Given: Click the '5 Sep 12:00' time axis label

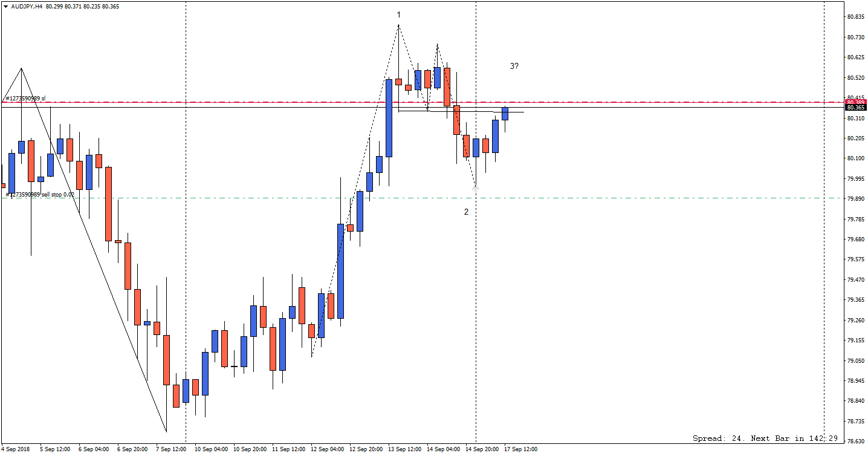Looking at the screenshot, I should pyautogui.click(x=55, y=449).
